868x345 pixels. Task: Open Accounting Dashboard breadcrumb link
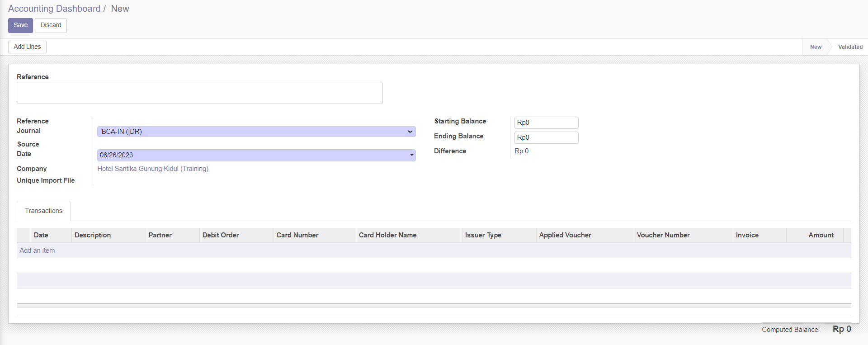coord(54,9)
